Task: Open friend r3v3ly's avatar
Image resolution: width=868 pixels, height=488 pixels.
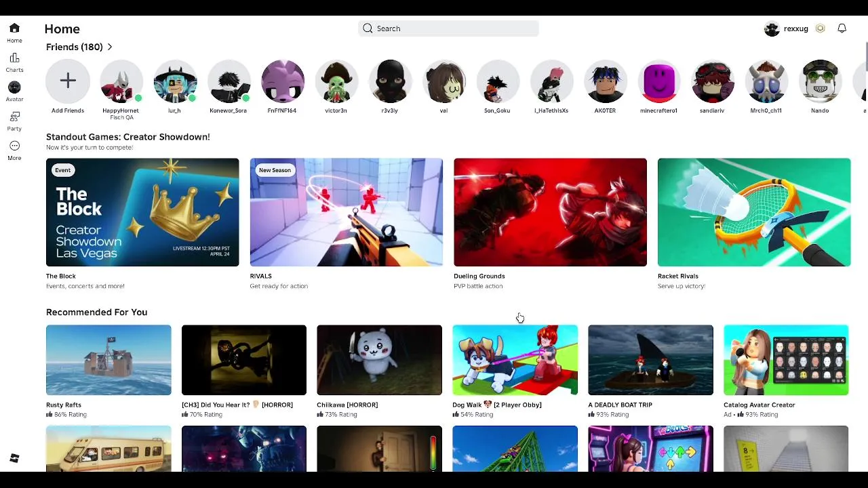Action: [x=390, y=81]
